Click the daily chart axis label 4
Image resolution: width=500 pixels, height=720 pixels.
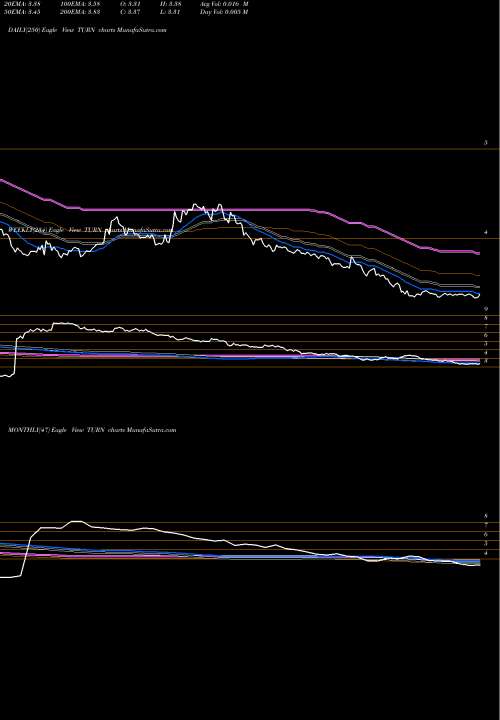click(486, 233)
